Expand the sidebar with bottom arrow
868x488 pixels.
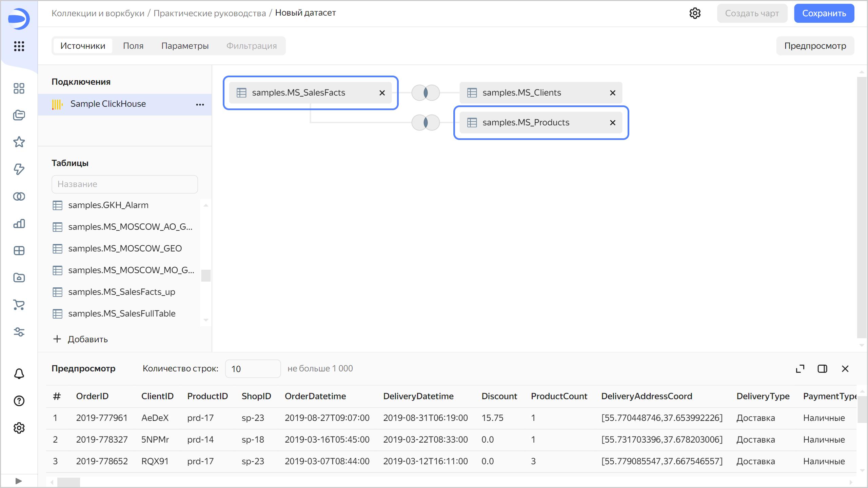click(19, 481)
